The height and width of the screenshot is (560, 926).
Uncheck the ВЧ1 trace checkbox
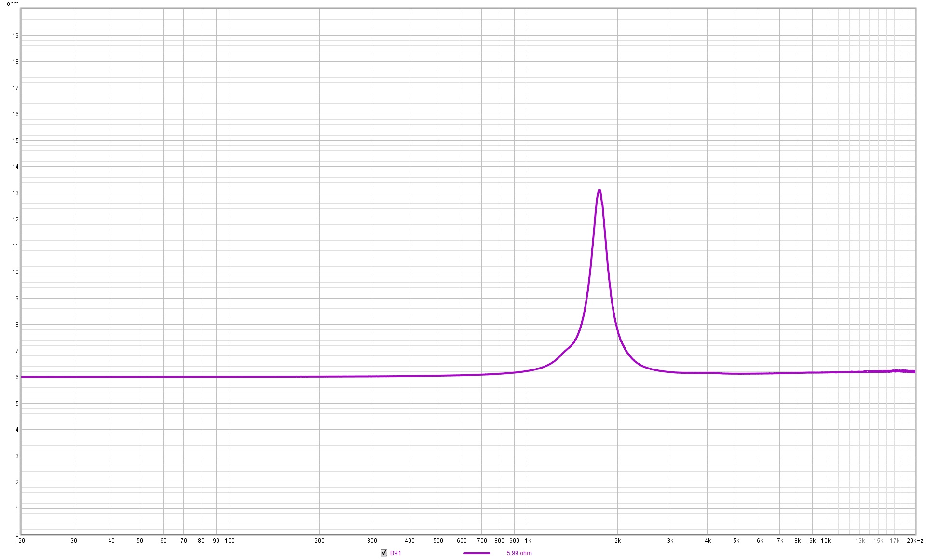(384, 553)
